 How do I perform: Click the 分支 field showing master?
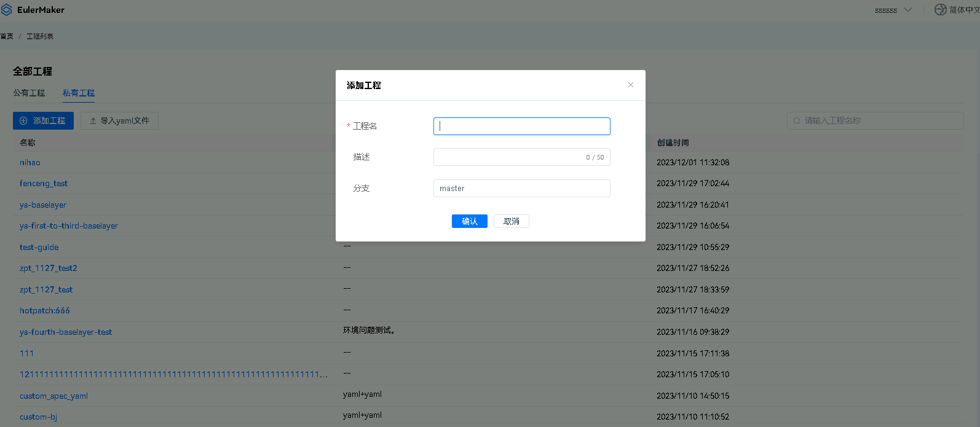tap(521, 189)
